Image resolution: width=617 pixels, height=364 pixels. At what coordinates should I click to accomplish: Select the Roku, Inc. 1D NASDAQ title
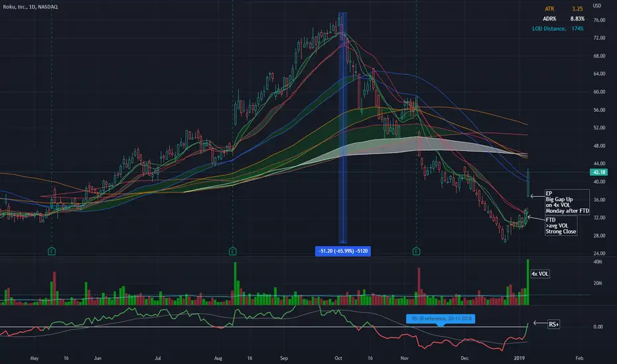(30, 7)
